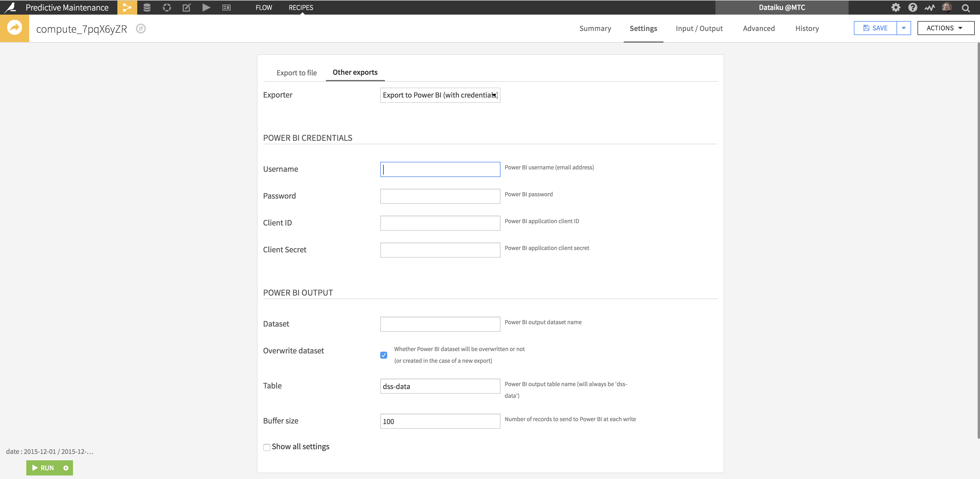Click the Table field containing dss-data
This screenshot has height=479, width=980.
[x=440, y=386]
